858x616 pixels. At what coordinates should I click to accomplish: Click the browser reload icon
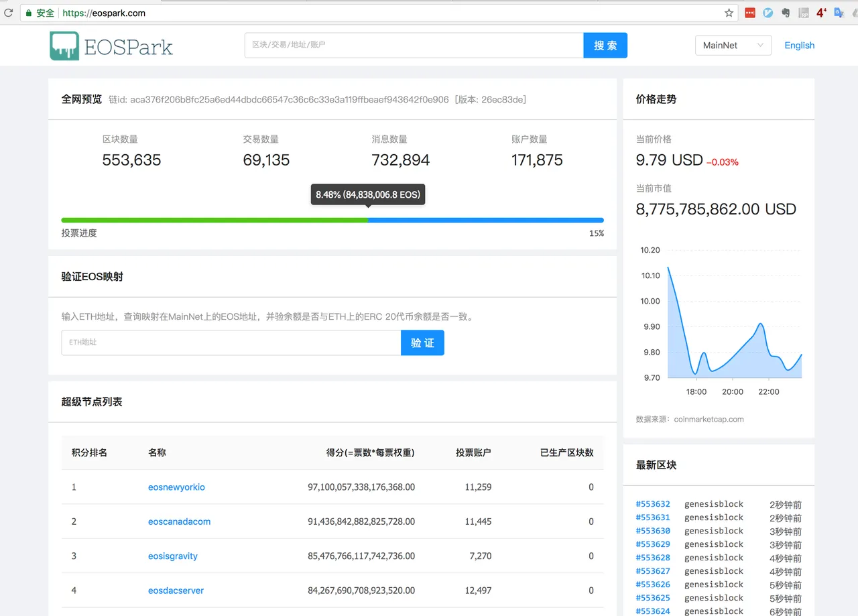coord(8,13)
